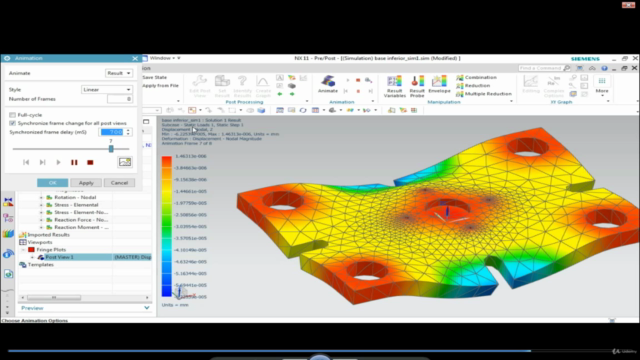The height and width of the screenshot is (360, 640).
Task: Click the Create Graph icon
Action: point(263,81)
